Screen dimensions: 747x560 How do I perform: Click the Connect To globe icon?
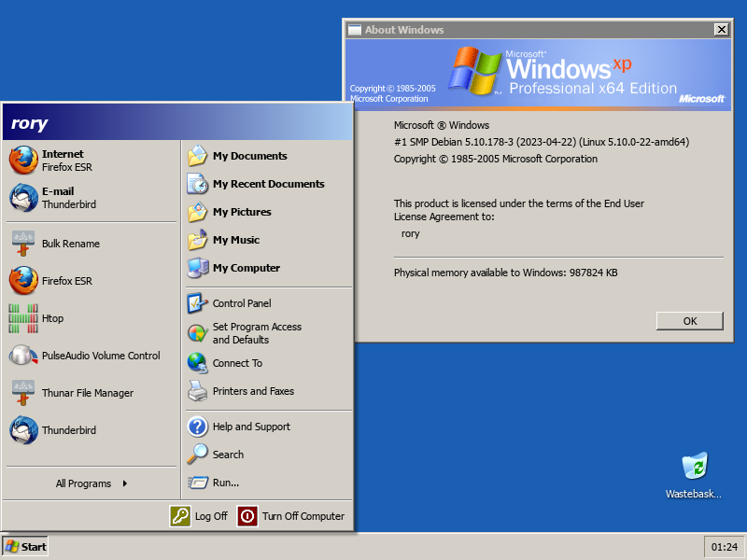(197, 363)
